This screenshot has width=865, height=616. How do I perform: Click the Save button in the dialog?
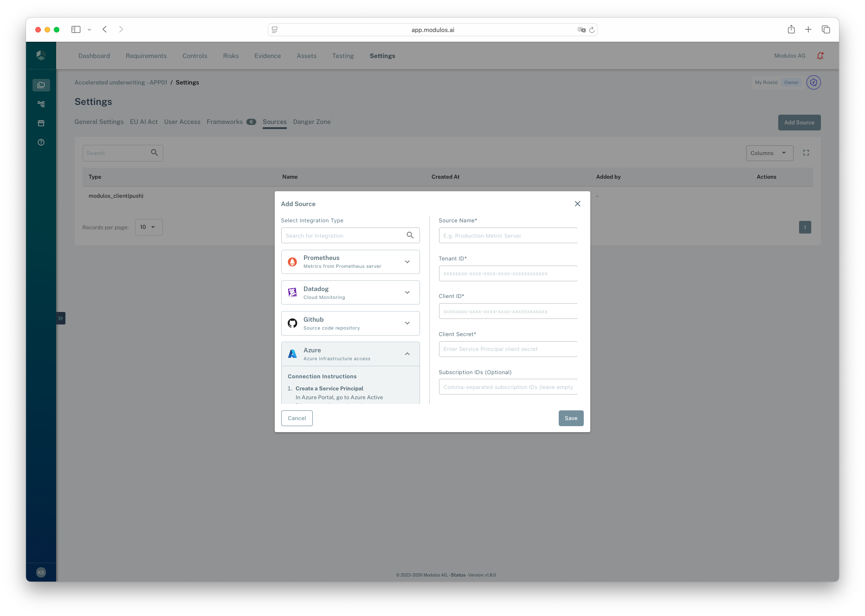[x=571, y=418]
